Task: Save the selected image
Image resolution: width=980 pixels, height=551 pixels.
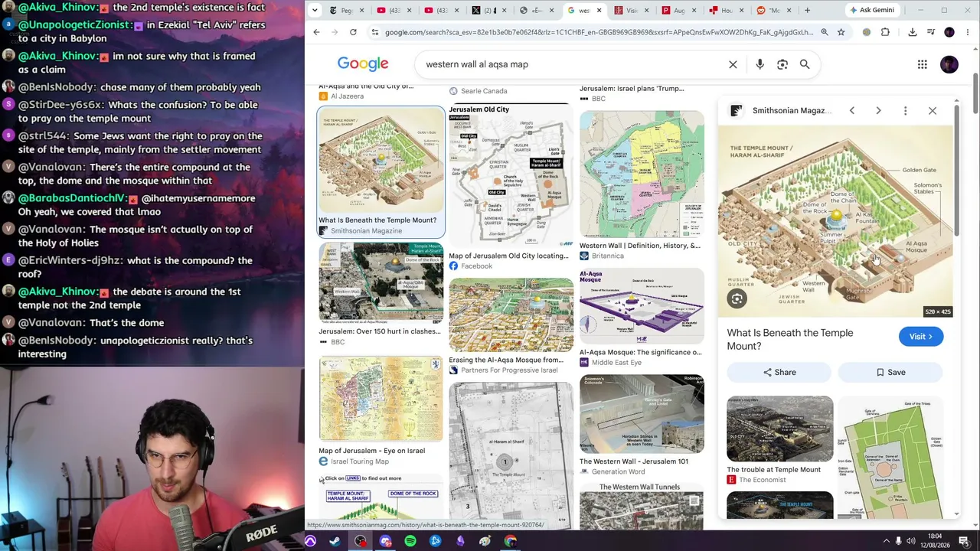Action: tap(890, 373)
